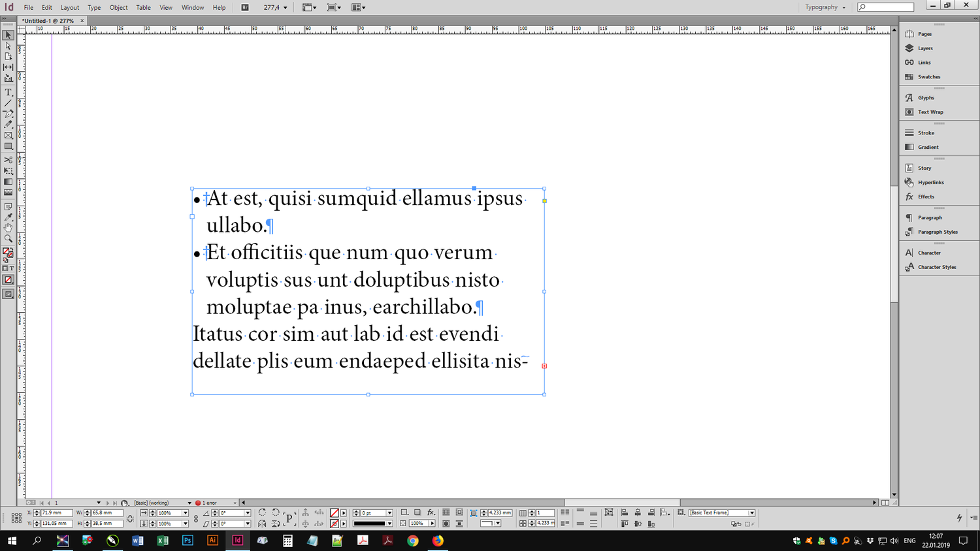Select the Rectangle Frame tool

(x=8, y=135)
